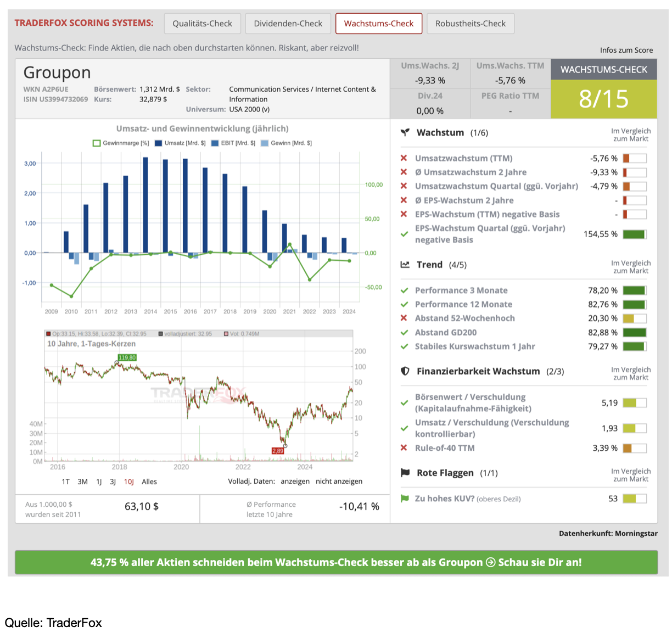This screenshot has height=638, width=672.
Task: Click the Performance 3 Monate market comparison bar
Action: 635,290
